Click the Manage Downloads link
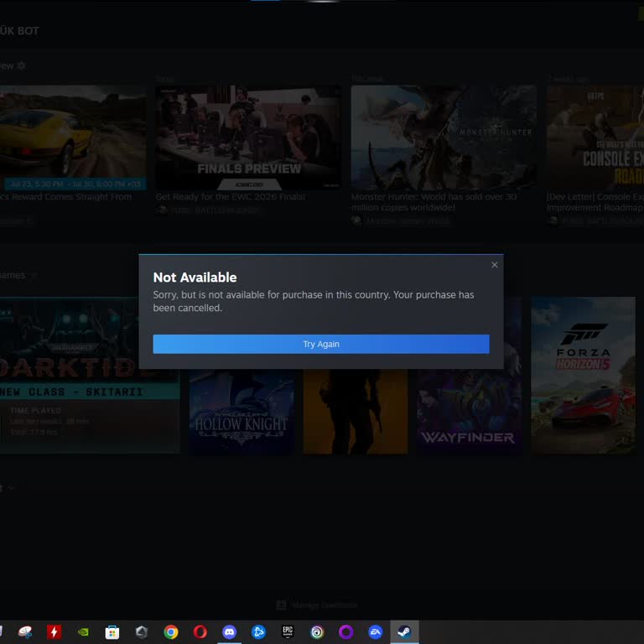This screenshot has width=644, height=644. coord(325,605)
